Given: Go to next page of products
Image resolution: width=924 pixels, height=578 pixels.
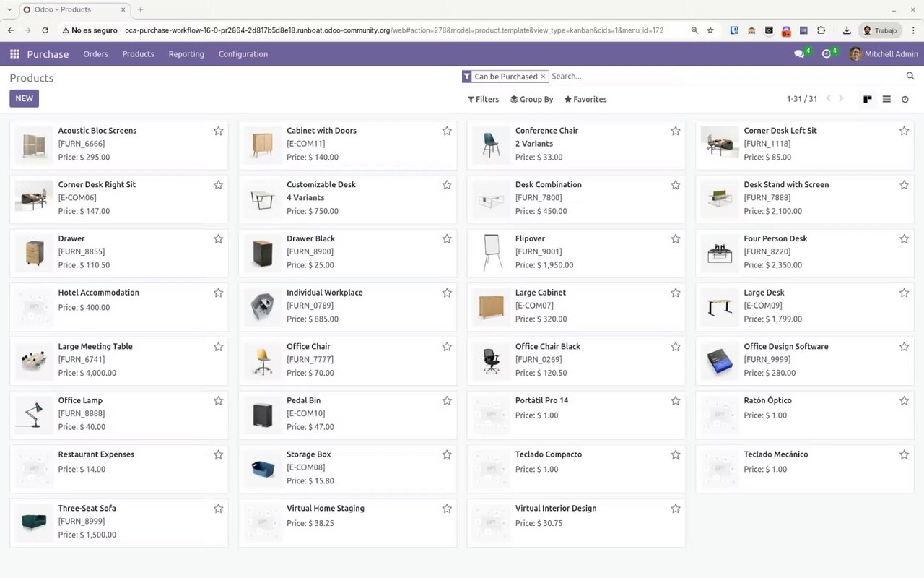Looking at the screenshot, I should point(841,99).
